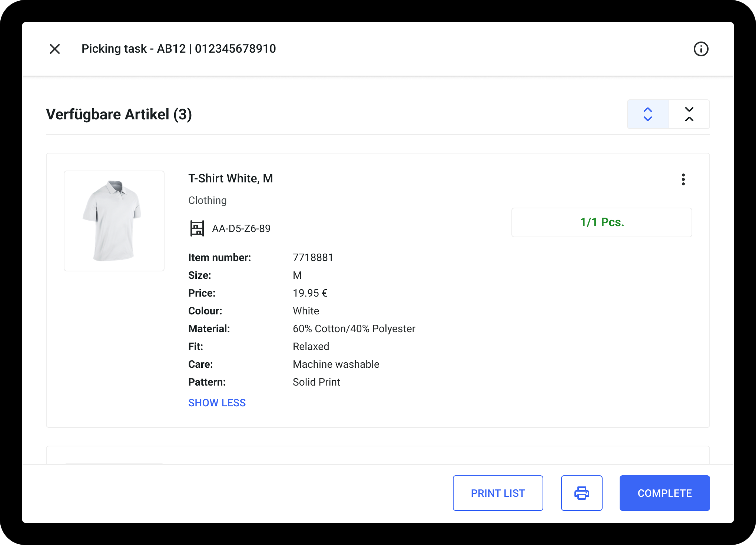Click the T-Shirt White, M title

[x=231, y=179]
